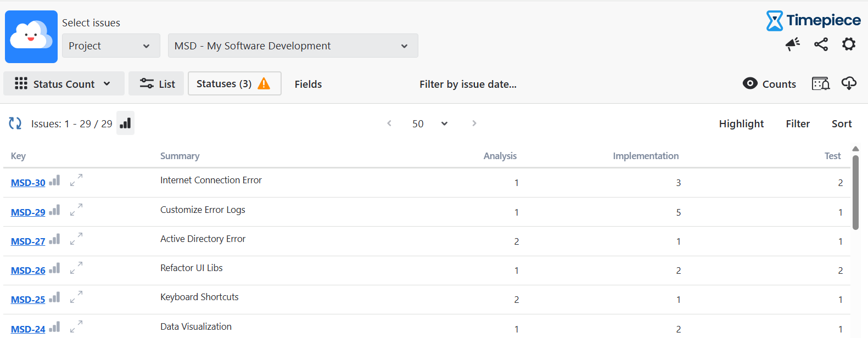Go to previous page arrow

(x=389, y=123)
